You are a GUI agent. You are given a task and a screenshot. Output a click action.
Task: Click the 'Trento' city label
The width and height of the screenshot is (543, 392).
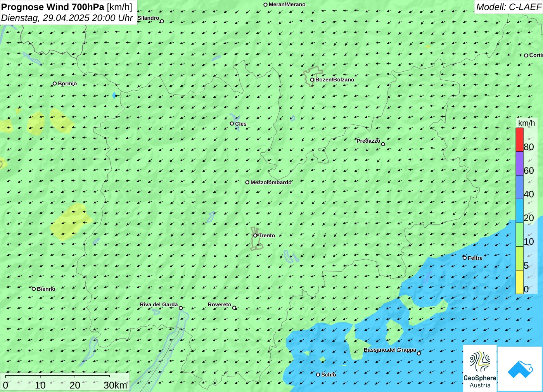pos(267,235)
